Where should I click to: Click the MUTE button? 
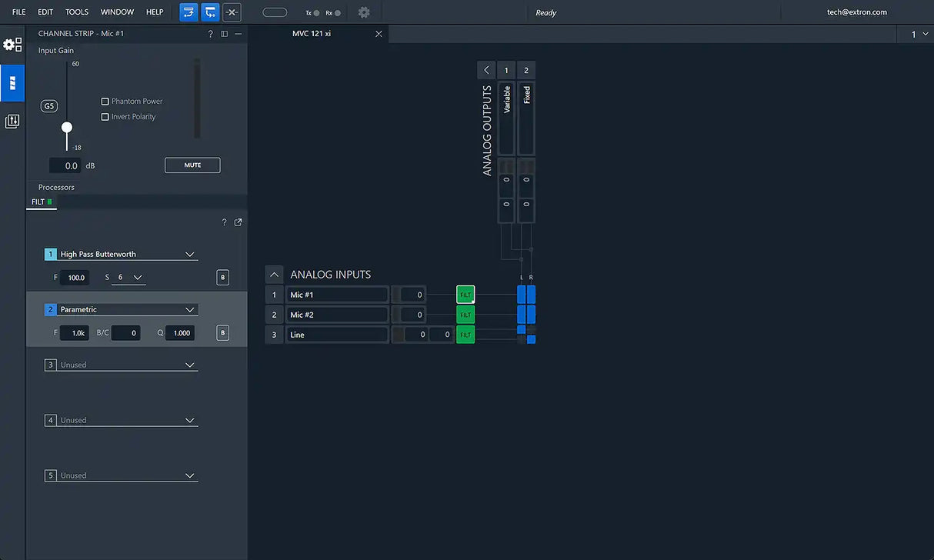tap(192, 165)
